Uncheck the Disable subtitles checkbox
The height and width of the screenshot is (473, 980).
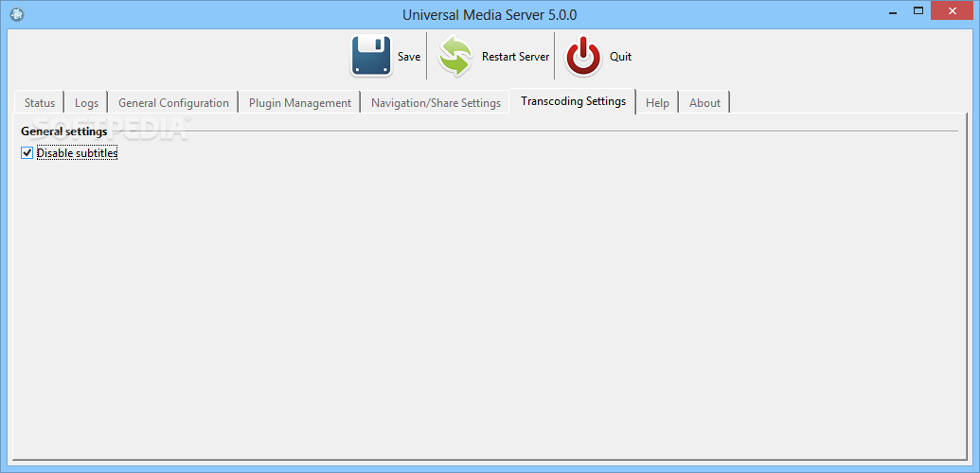point(27,152)
